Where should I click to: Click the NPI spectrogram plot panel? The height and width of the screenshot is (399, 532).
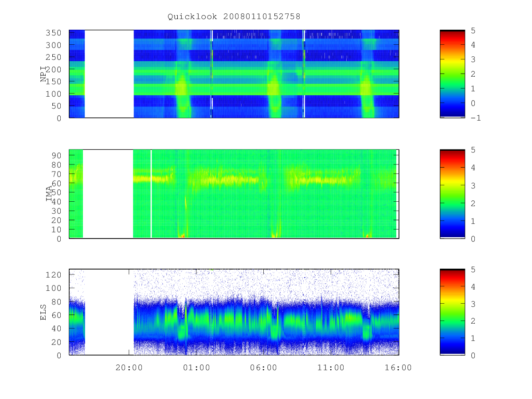pos(234,74)
